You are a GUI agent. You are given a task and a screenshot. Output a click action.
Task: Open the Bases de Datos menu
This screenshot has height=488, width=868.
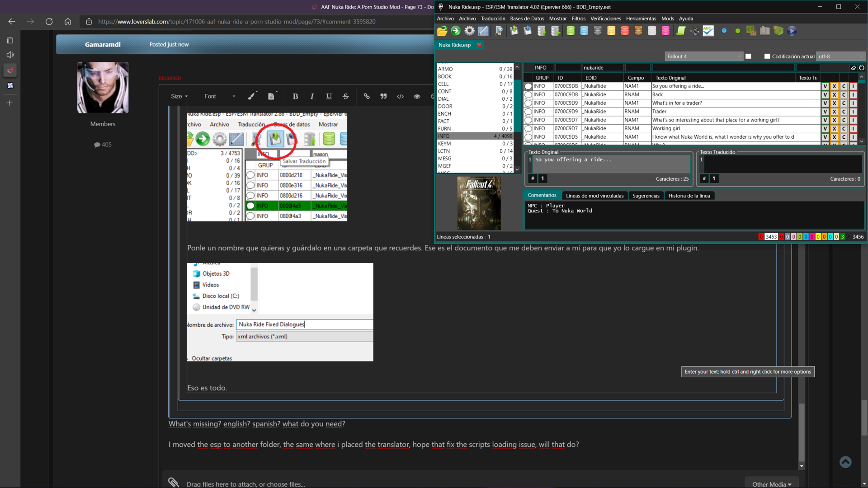tap(527, 19)
